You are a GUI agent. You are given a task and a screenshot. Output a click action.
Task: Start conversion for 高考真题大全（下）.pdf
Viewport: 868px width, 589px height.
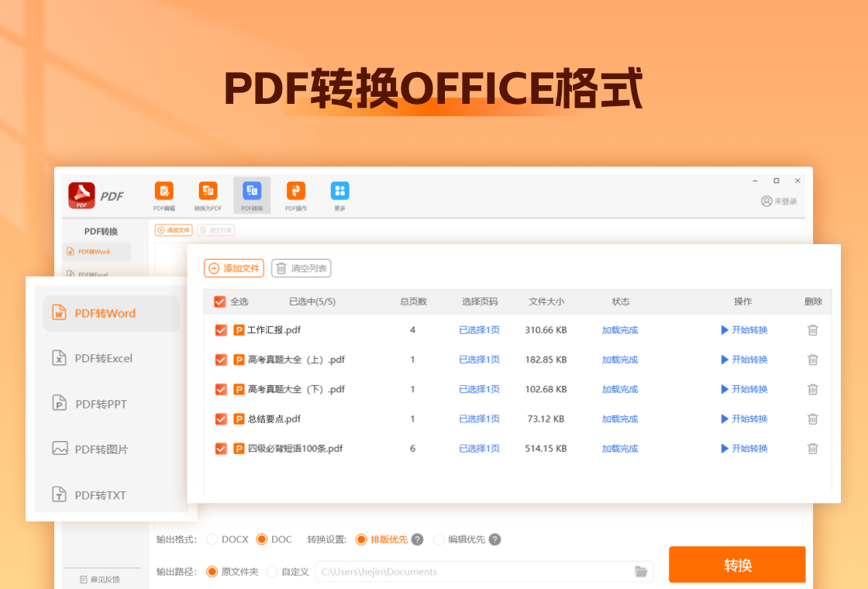coord(745,389)
